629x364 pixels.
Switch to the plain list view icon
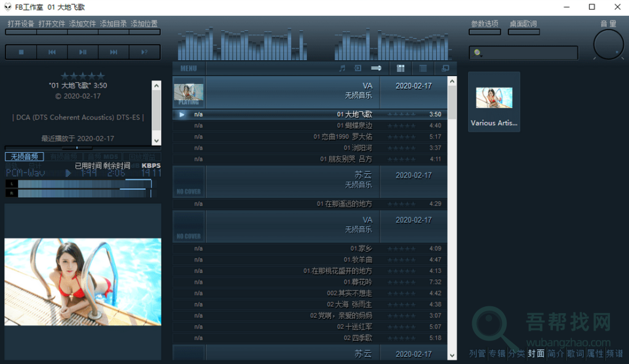423,68
